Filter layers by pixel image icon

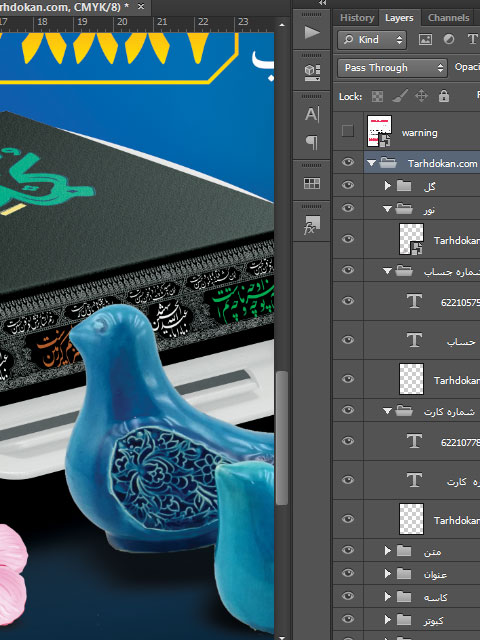pyautogui.click(x=425, y=40)
